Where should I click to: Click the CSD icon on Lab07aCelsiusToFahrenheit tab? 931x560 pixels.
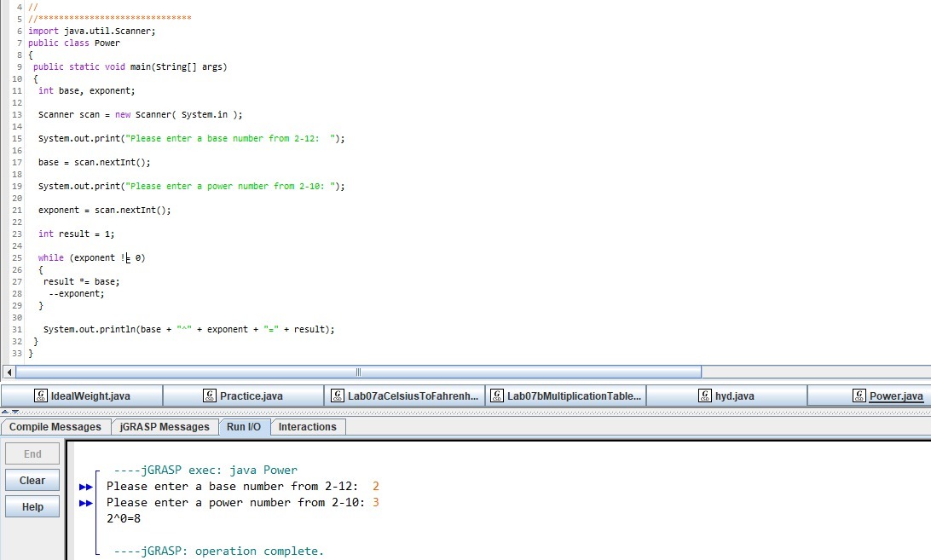[x=338, y=395]
